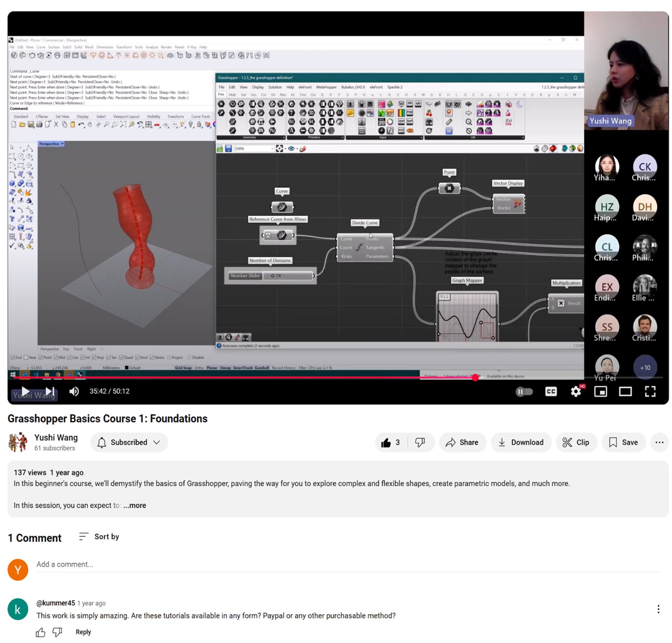Toggle Gumball in Rhino's status bar

click(262, 368)
